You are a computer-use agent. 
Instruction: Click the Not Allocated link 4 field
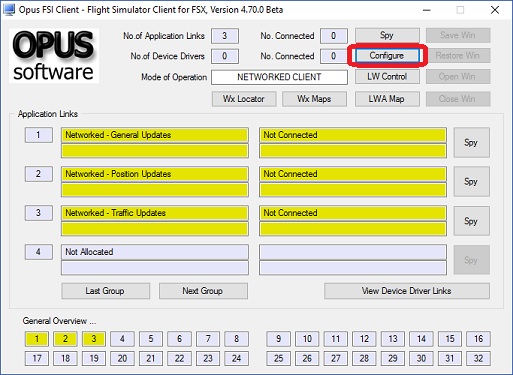pos(155,252)
